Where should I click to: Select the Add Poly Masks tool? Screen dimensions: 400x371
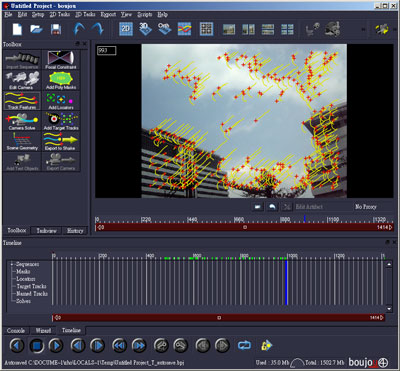point(61,80)
